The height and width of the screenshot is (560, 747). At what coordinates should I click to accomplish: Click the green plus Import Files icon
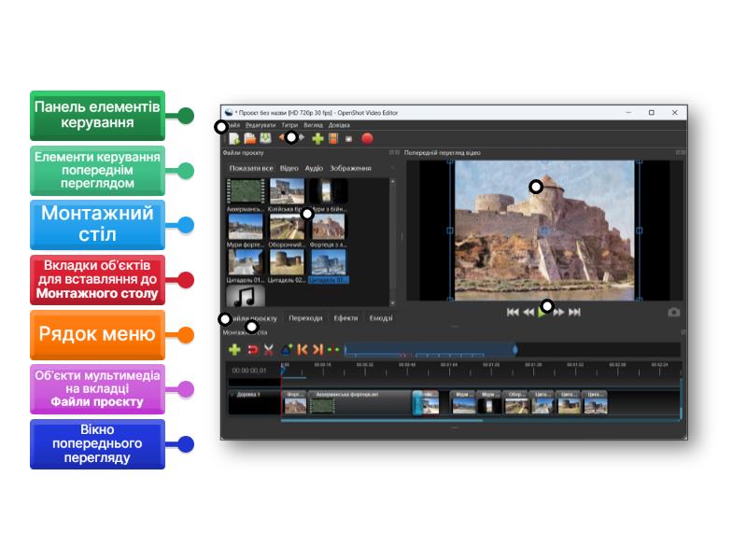click(317, 138)
